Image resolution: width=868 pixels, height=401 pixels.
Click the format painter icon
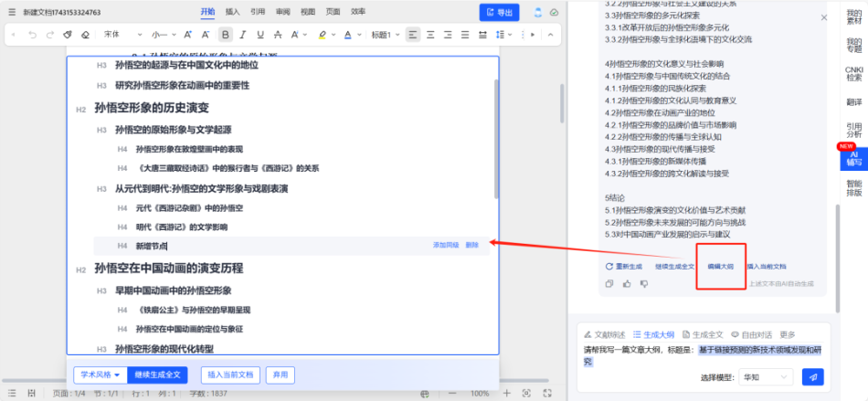[68, 35]
